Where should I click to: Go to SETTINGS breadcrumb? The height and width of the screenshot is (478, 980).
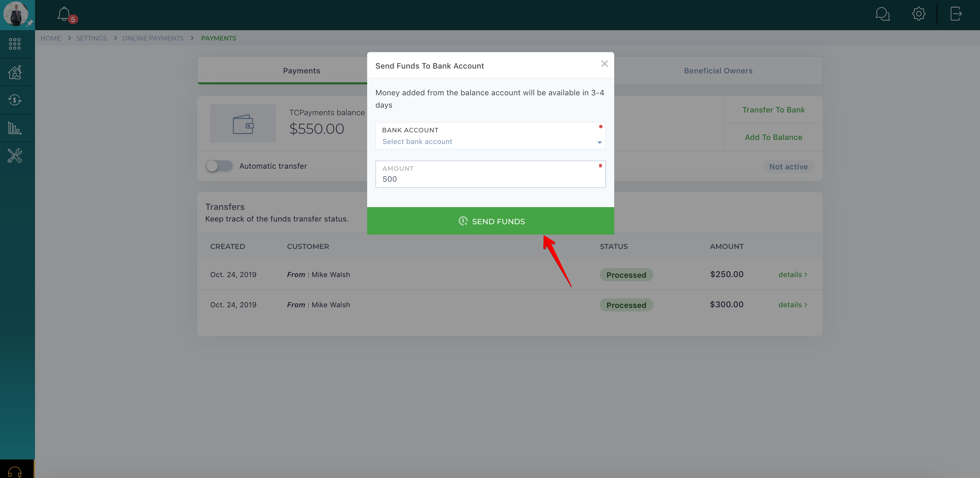pos(91,38)
